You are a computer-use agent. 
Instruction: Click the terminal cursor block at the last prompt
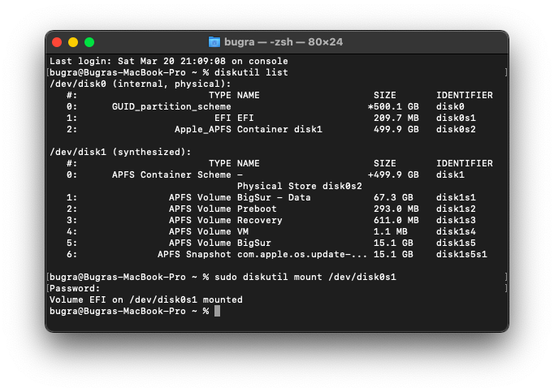217,311
